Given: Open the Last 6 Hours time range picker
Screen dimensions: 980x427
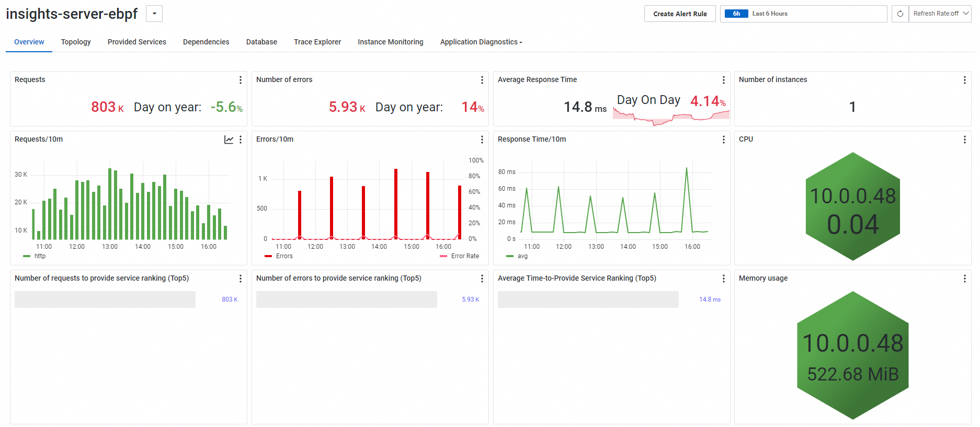Looking at the screenshot, I should coord(803,14).
